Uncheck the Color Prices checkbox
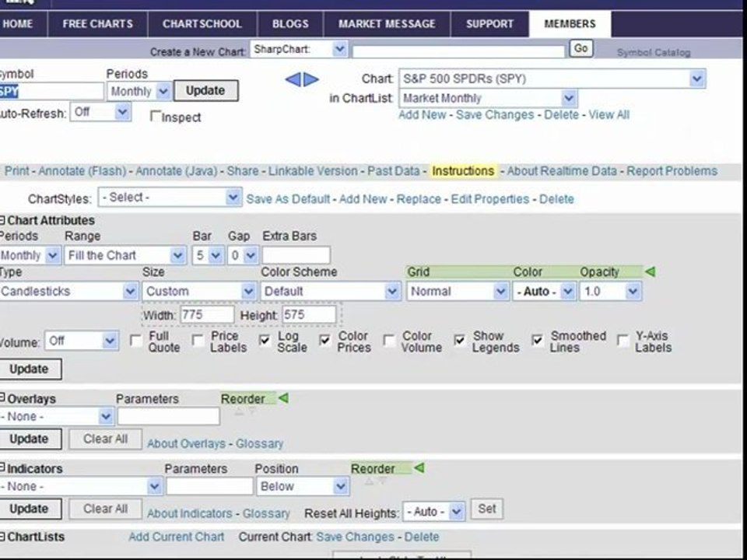Viewport: 747px width, 560px height. coord(325,341)
